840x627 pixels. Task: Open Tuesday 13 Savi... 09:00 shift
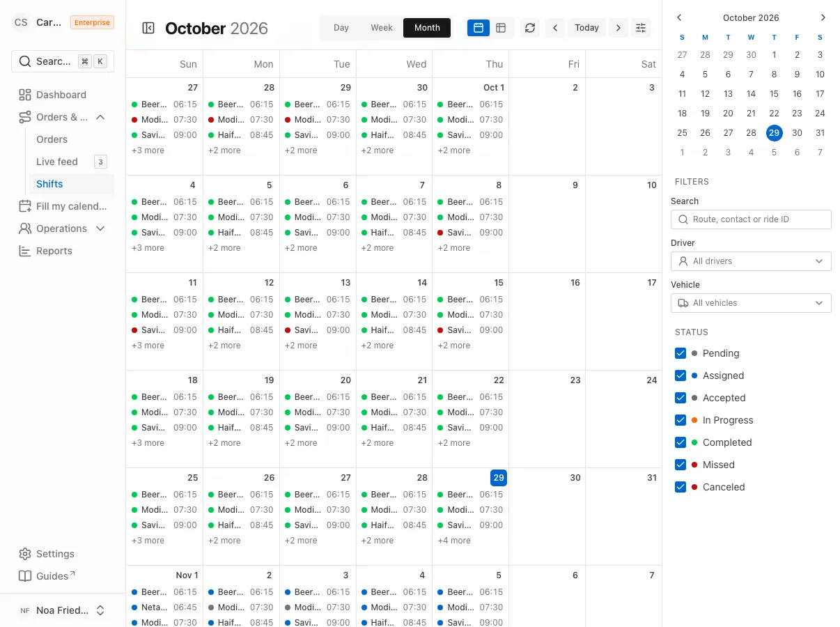(x=318, y=330)
